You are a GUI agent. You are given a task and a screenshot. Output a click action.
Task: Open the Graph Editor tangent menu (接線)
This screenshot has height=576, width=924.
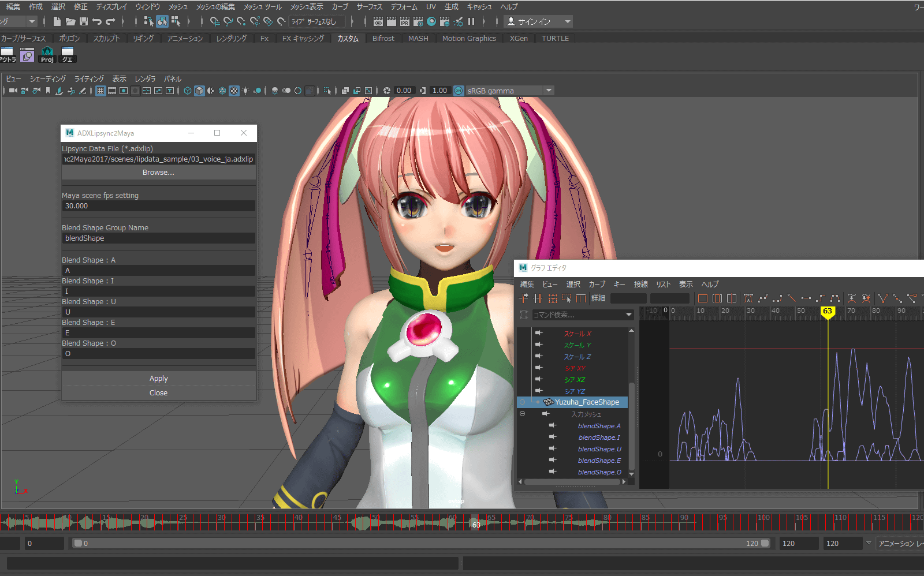click(640, 284)
